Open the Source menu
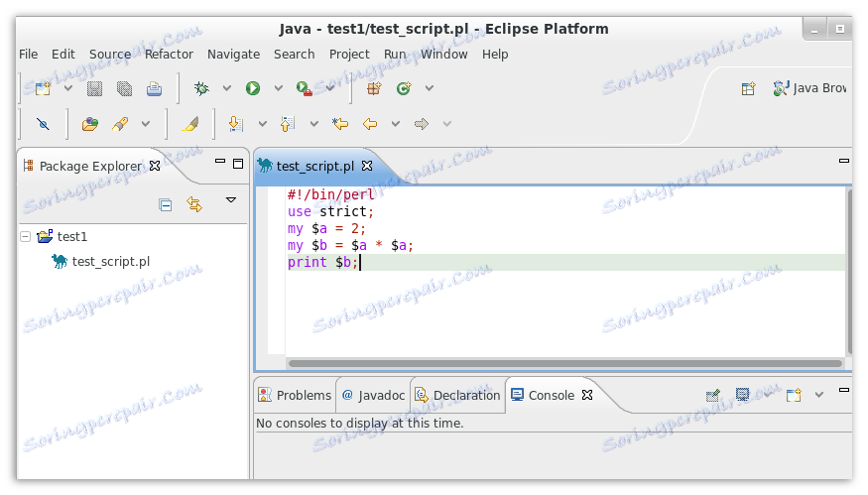The width and height of the screenshot is (868, 495). click(110, 55)
